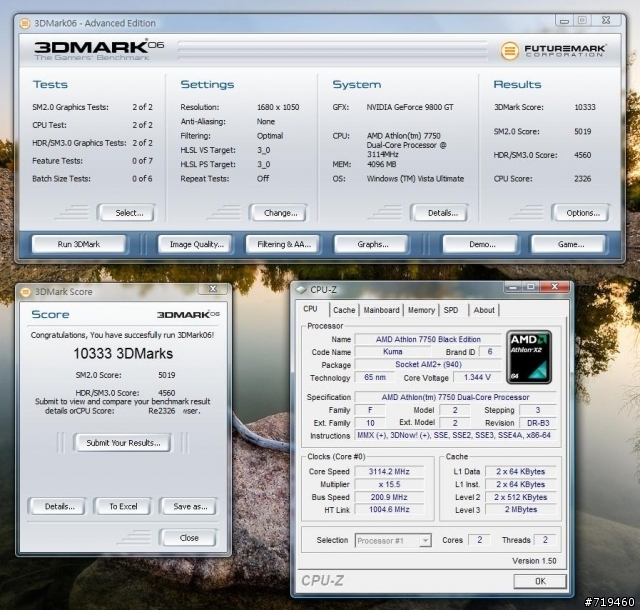Close the 3DMark Score window via title bar X
Image resolution: width=640 pixels, height=610 pixels.
pyautogui.click(x=213, y=289)
